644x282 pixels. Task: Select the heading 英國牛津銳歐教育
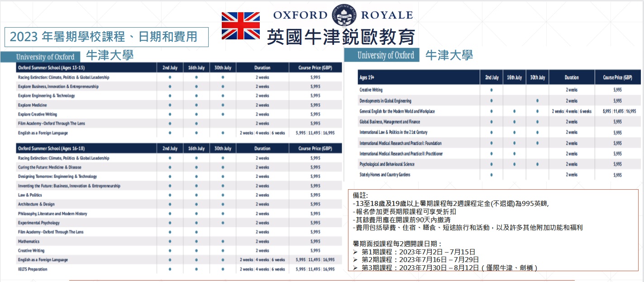coord(341,37)
